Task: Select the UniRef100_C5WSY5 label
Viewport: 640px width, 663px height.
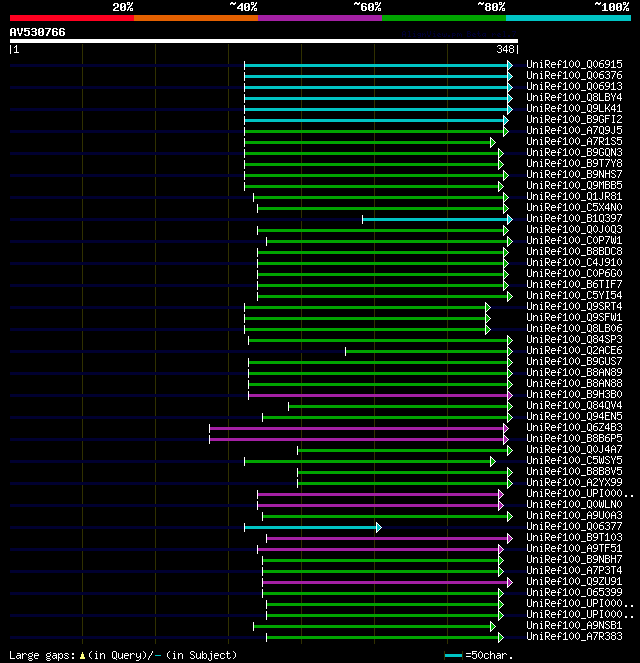Action: point(574,460)
